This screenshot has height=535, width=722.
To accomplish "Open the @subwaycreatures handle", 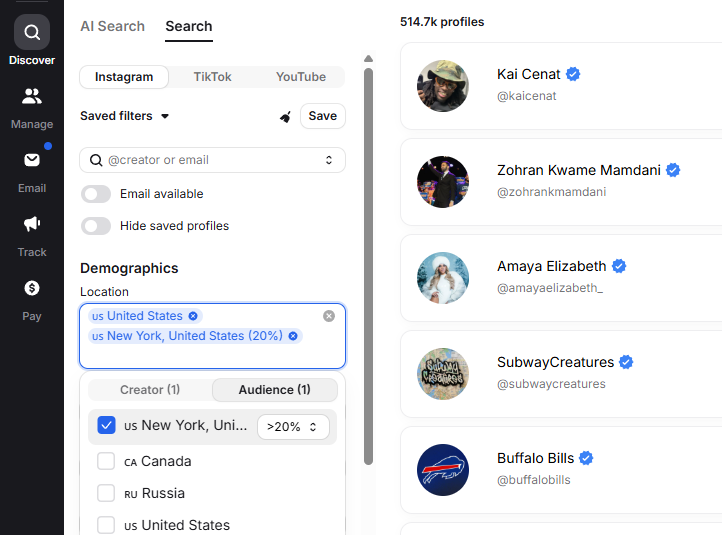I will point(551,384).
